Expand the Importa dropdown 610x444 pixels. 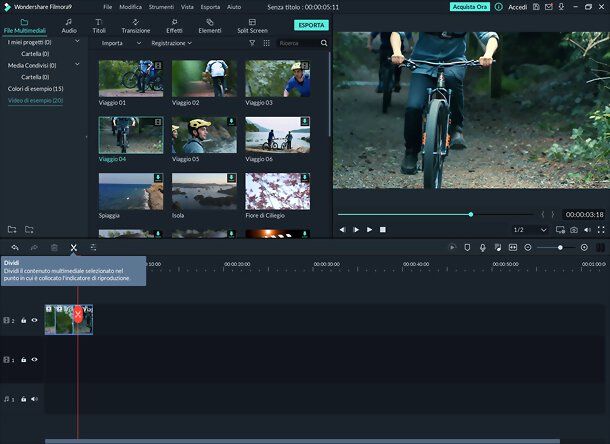point(139,43)
